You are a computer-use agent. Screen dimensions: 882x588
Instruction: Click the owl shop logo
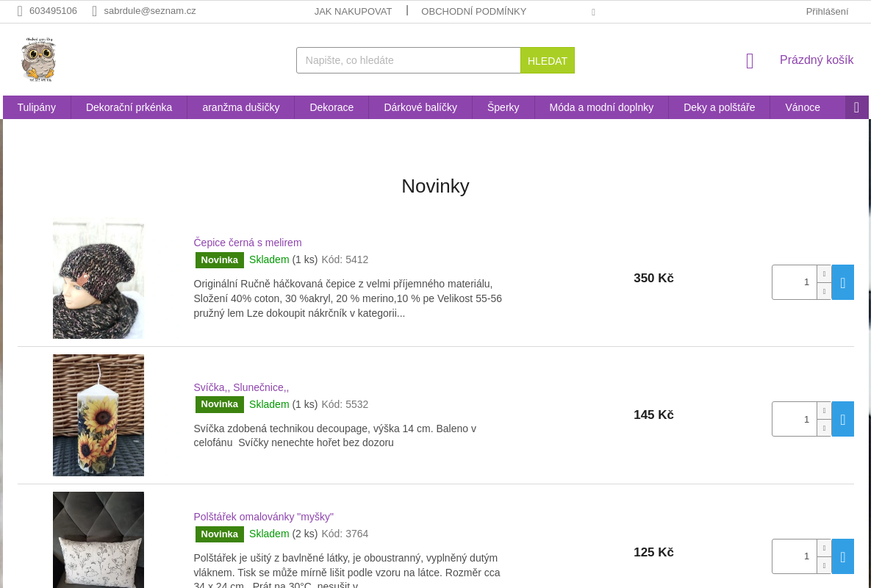click(39, 60)
